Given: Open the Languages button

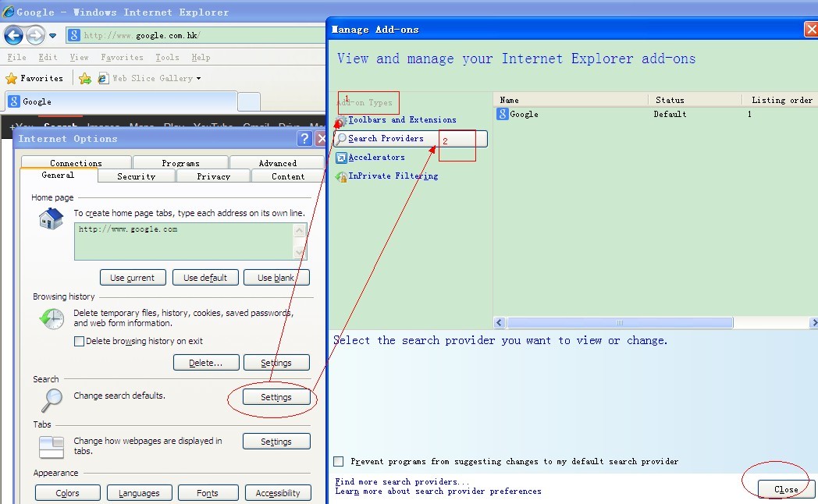Looking at the screenshot, I should tap(139, 493).
